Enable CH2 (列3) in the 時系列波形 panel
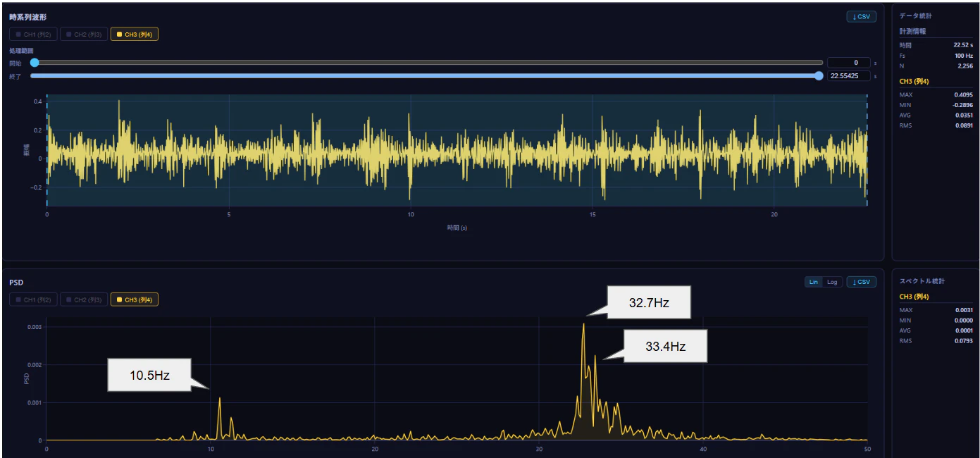 84,34
